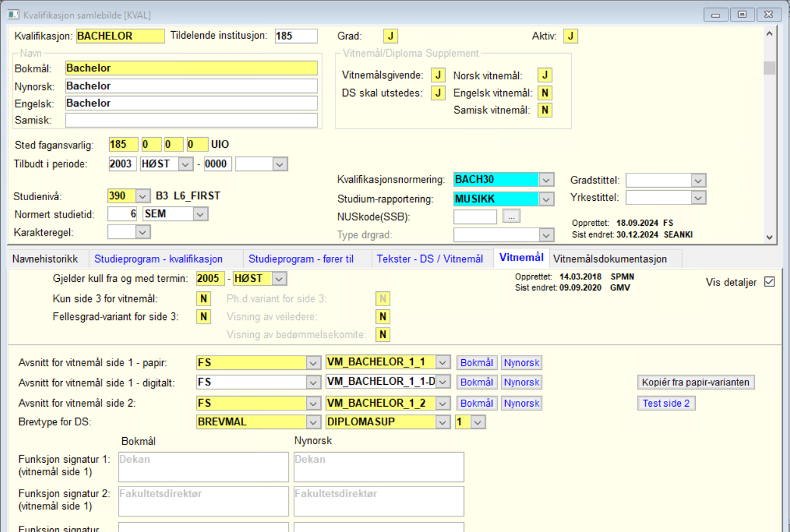The height and width of the screenshot is (532, 790).
Task: Switch to the Navnehistorikk tab
Action: tap(45, 259)
